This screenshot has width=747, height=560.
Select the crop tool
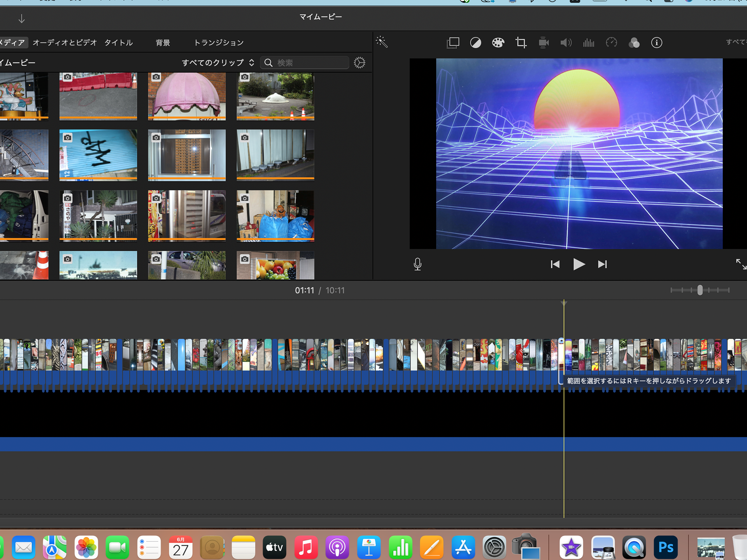(521, 43)
